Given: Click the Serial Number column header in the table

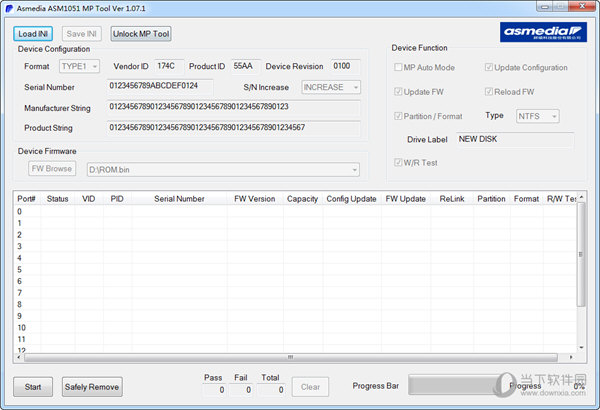Looking at the screenshot, I should pyautogui.click(x=179, y=199).
